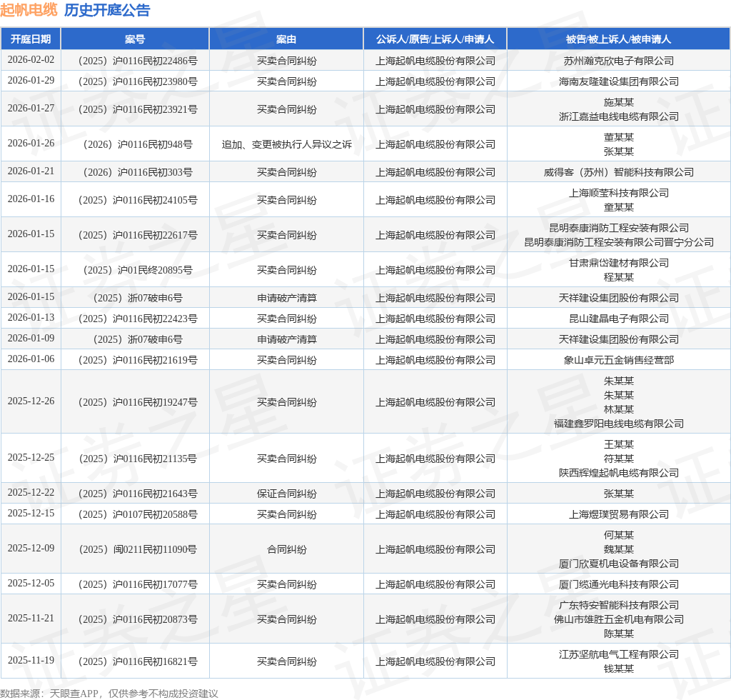Select date cell 2025-12-22
Viewport: 731px width, 700px height.
[31, 492]
